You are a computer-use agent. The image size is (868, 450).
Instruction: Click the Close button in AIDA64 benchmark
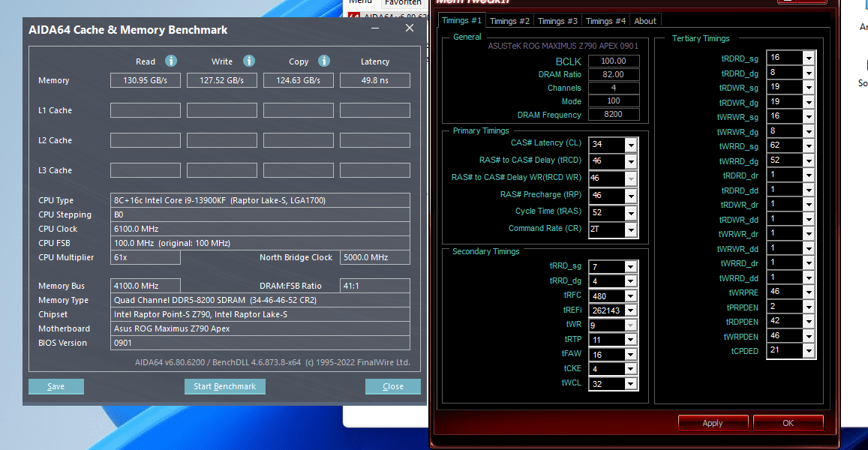click(393, 386)
